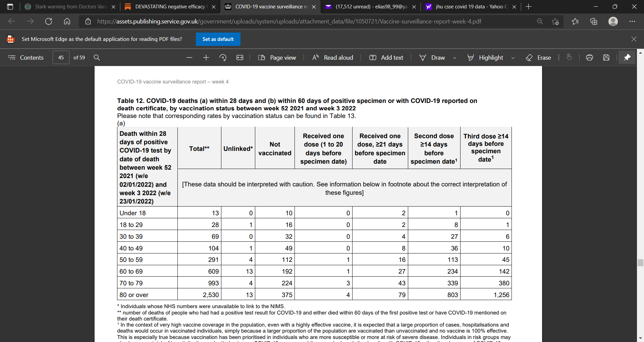The height and width of the screenshot is (342, 644).
Task: Rotate the PDF page
Action: click(223, 58)
